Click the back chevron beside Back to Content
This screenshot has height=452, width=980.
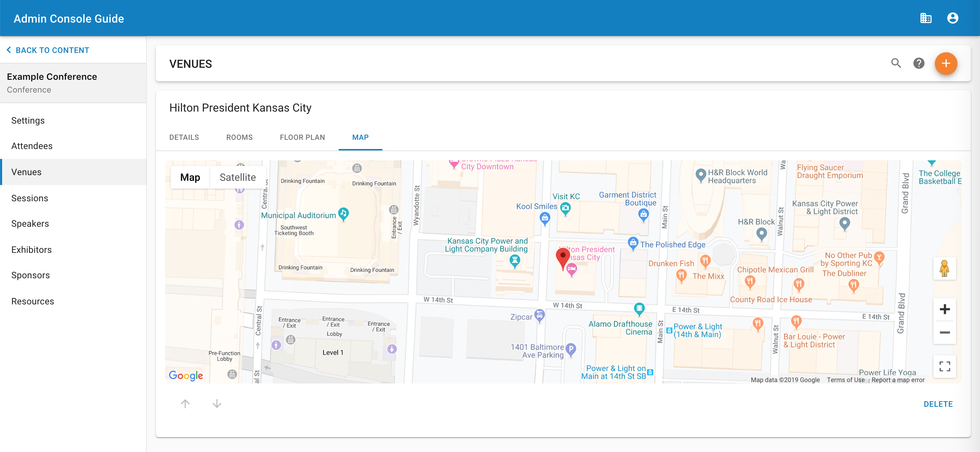(9, 50)
